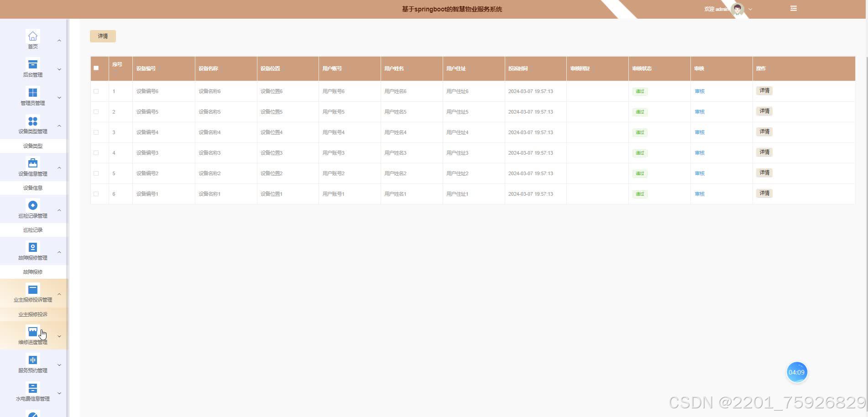
Task: Click the 服务预约管理 chart icon
Action: 33,360
